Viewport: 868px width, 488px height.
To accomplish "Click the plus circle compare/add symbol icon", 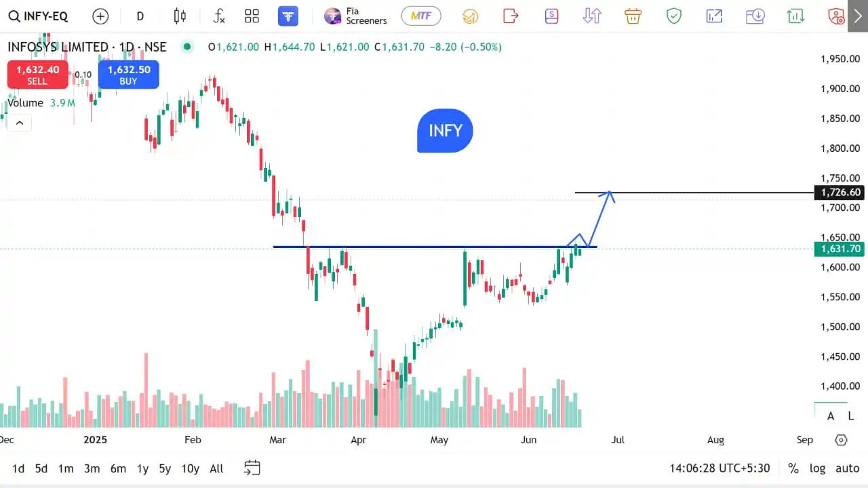I will pyautogui.click(x=100, y=16).
